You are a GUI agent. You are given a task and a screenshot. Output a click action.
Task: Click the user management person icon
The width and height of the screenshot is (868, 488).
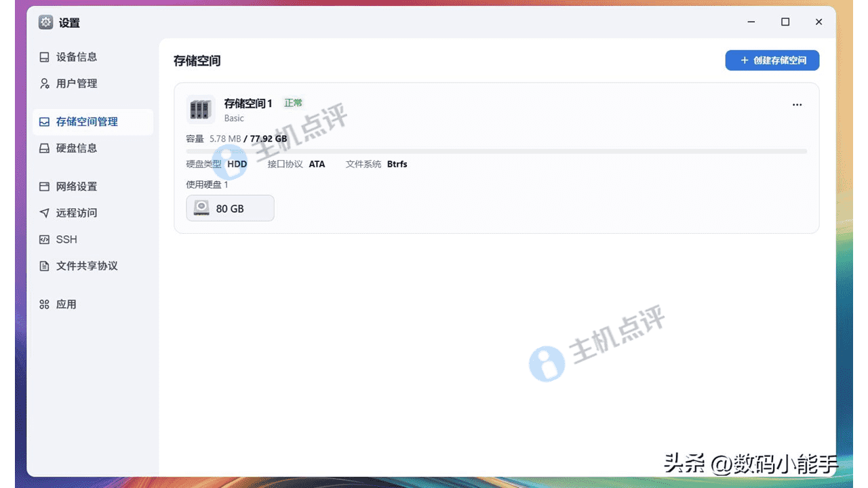pos(45,83)
